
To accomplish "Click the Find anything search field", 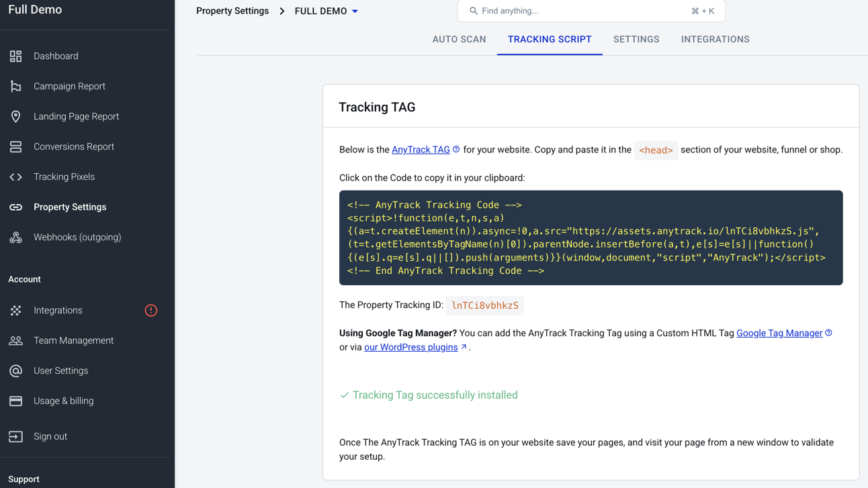I will (591, 11).
